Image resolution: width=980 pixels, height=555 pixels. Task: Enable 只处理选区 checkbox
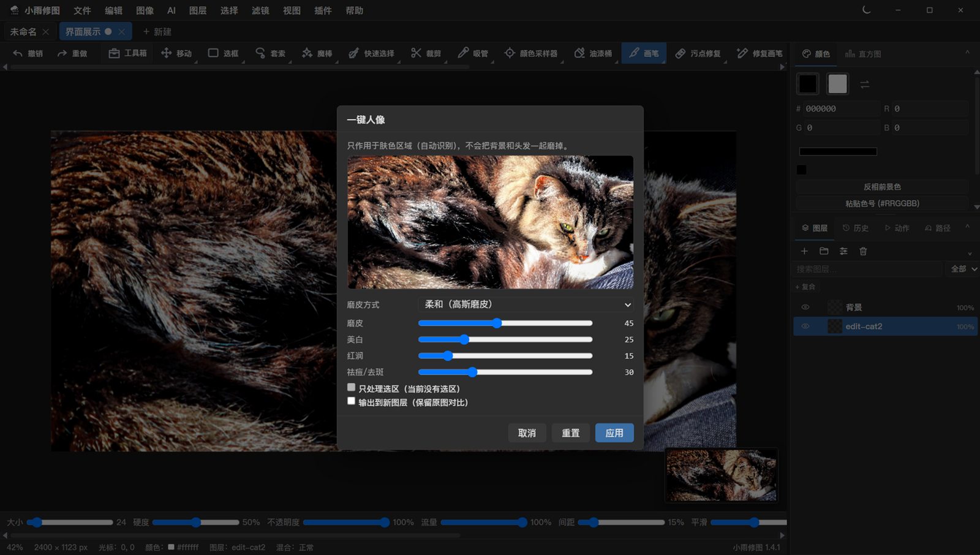[x=351, y=387]
